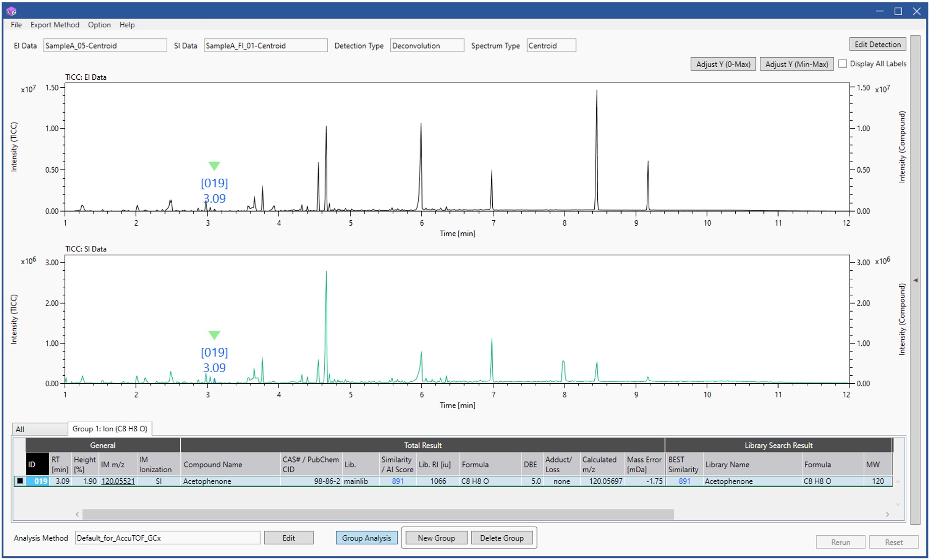Select the ID 019 cell
The height and width of the screenshot is (560, 930).
38,481
